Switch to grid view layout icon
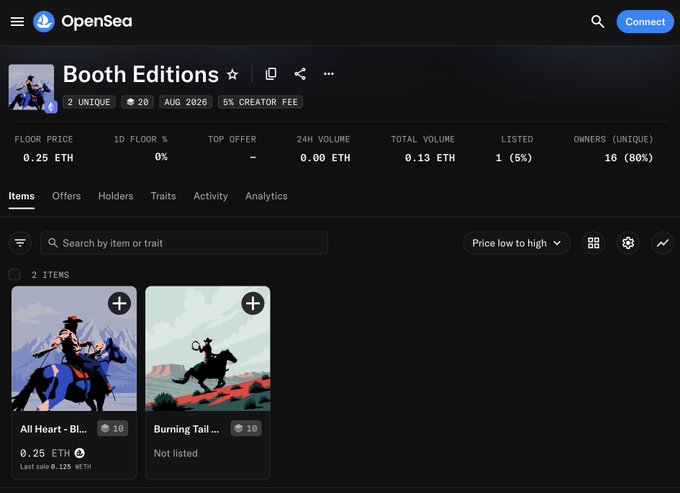This screenshot has height=493, width=680. (593, 243)
